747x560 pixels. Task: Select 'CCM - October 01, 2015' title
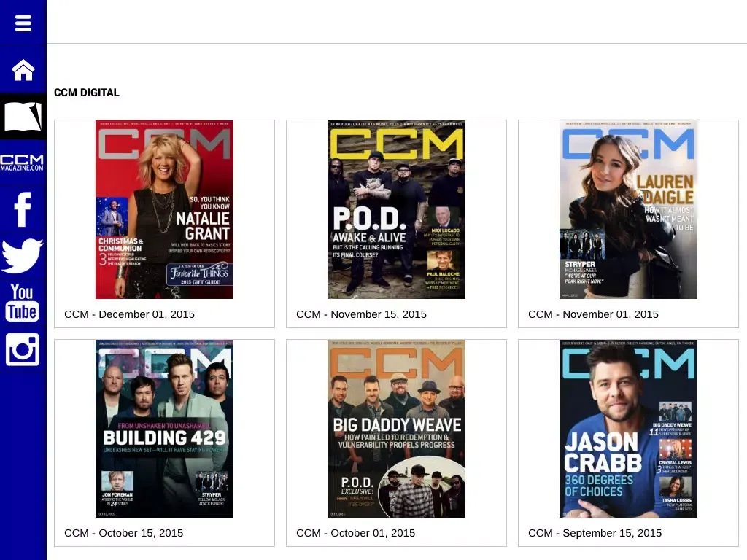tap(356, 533)
